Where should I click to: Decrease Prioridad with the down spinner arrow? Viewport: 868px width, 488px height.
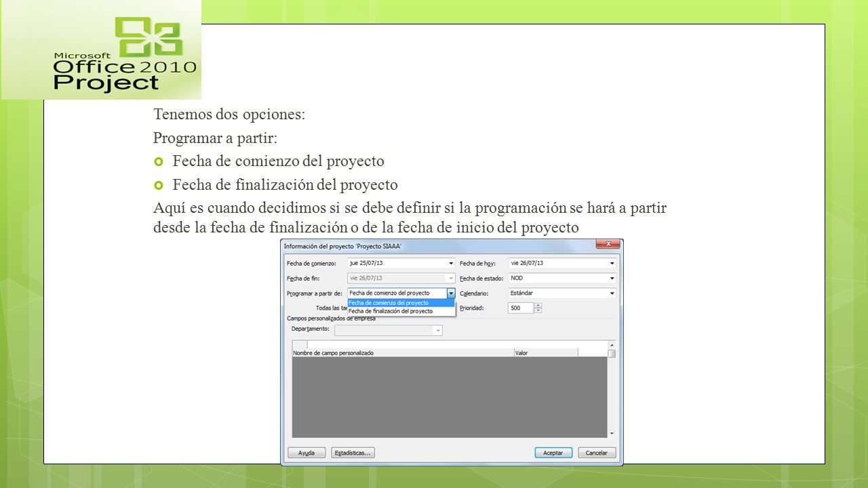[538, 310]
